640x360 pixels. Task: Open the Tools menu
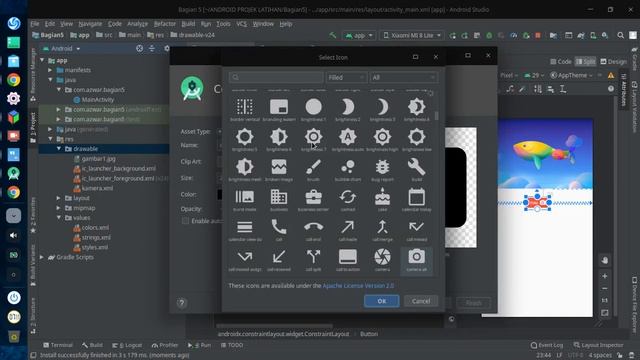pos(223,24)
